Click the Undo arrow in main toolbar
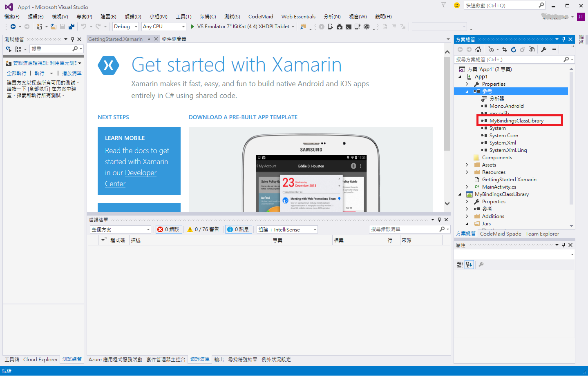The image size is (588, 376). point(84,27)
